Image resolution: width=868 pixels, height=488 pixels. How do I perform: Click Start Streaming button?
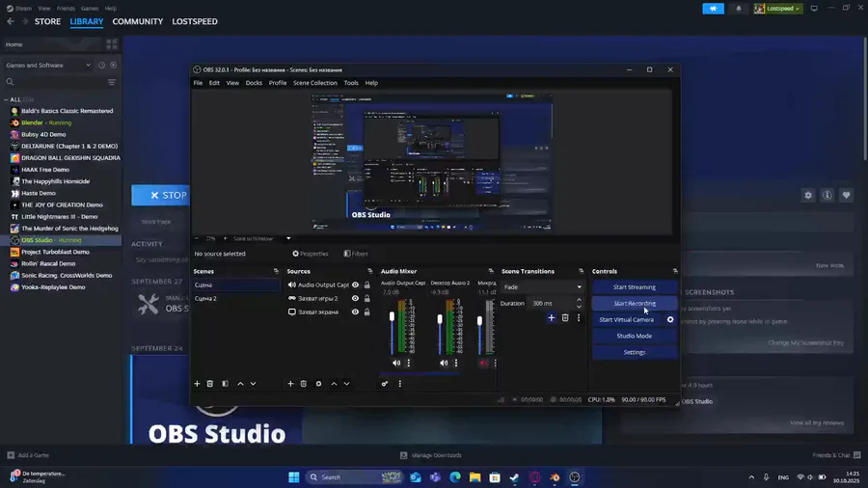[x=635, y=287]
